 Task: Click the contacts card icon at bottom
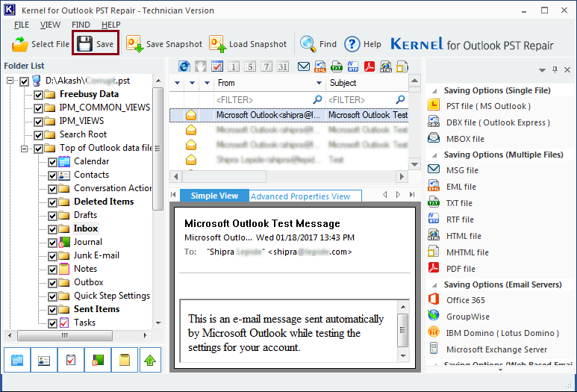44,361
